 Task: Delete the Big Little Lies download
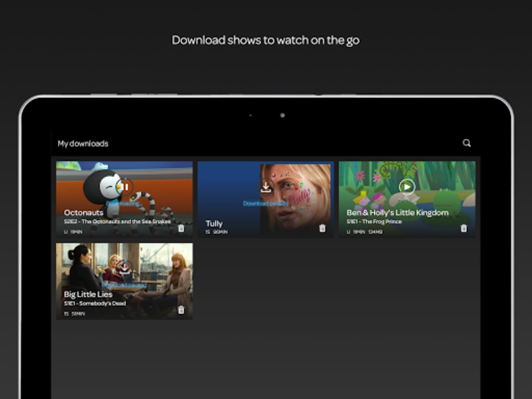click(x=181, y=310)
